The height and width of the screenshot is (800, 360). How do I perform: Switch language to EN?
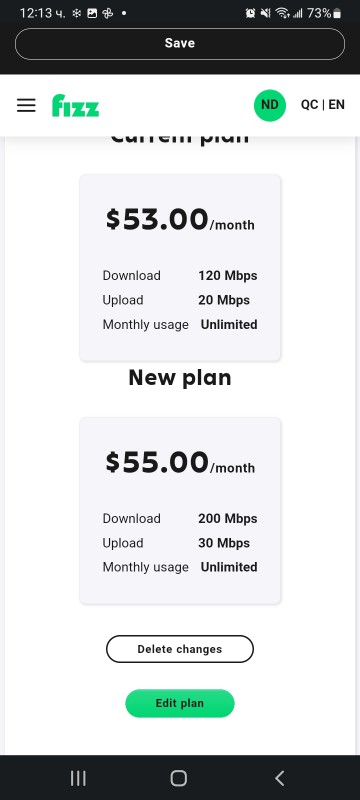tap(337, 105)
